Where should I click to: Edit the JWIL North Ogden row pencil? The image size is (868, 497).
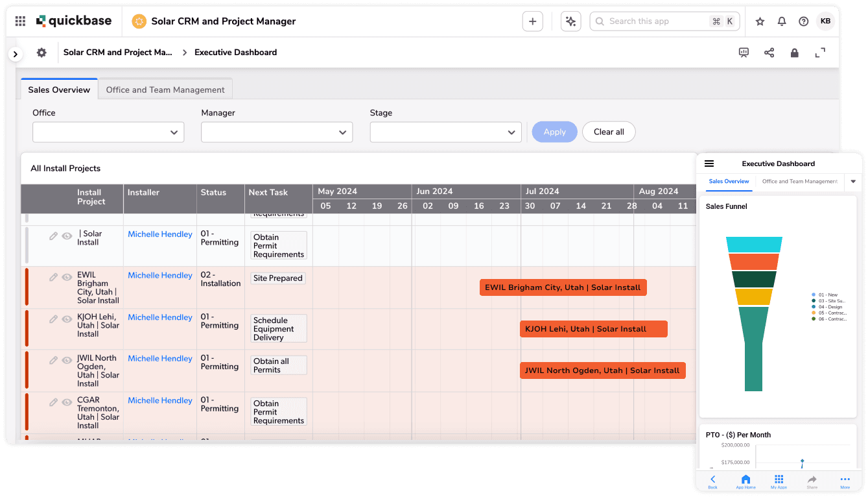pos(54,360)
